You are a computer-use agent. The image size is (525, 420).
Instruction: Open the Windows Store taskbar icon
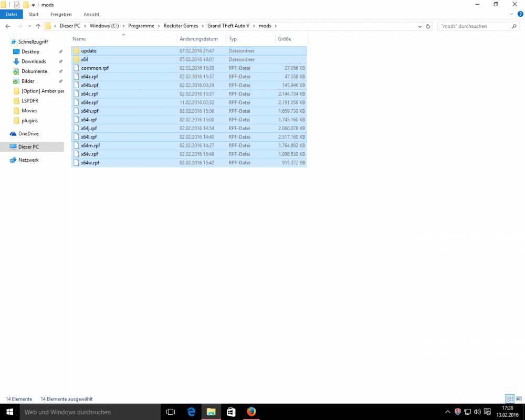click(231, 412)
